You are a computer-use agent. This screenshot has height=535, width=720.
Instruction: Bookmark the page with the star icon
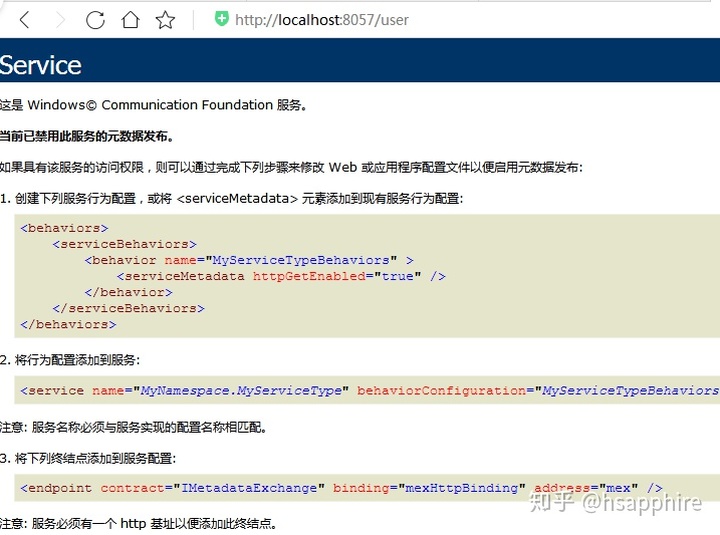click(x=165, y=20)
